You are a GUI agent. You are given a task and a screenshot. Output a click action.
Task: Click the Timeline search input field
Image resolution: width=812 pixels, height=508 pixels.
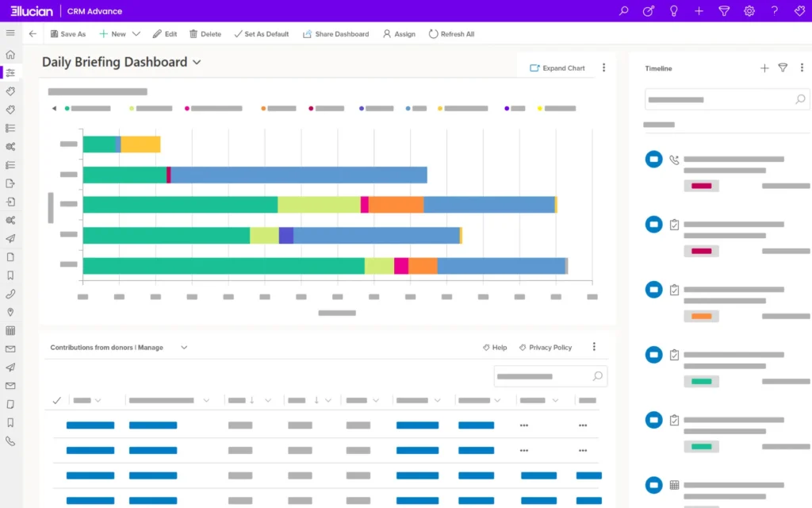718,100
